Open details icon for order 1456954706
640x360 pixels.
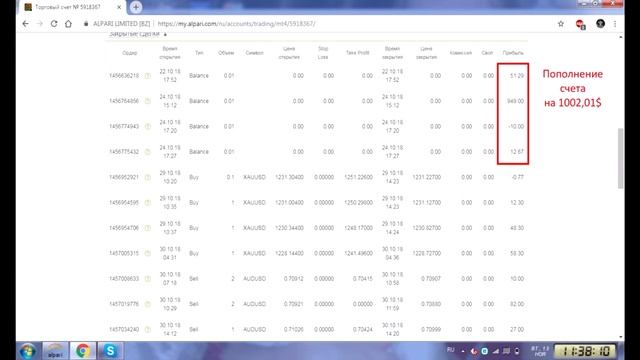tap(148, 228)
